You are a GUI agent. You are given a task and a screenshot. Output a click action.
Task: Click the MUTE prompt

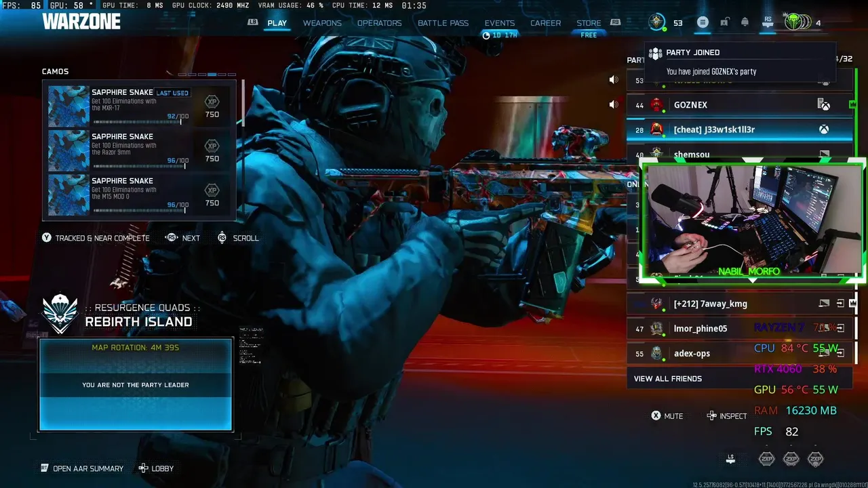667,416
